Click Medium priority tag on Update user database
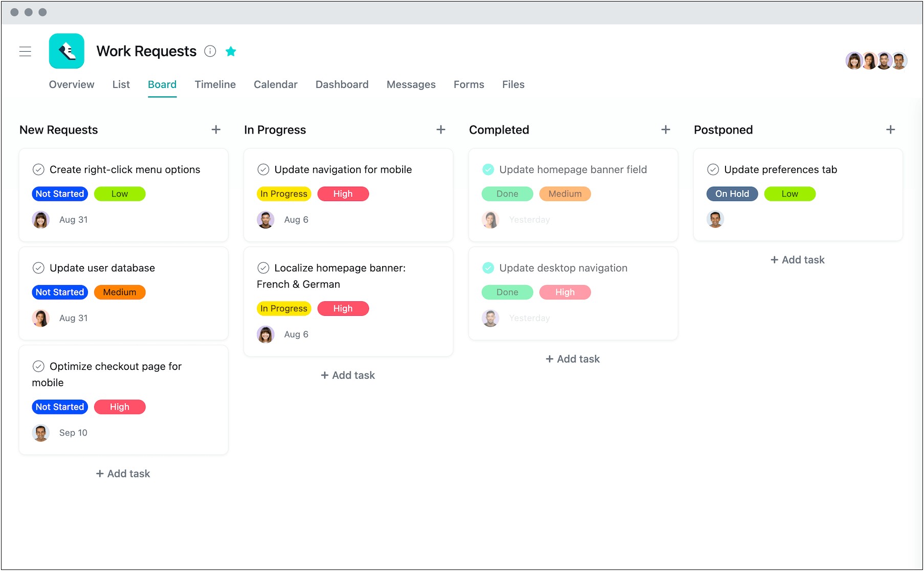The image size is (924, 571). click(x=120, y=292)
